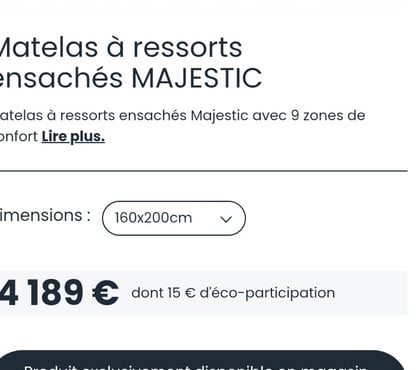Screen dimensions: 420x370
Task: Click the dark store-availability button at bottom
Action: [203, 360]
